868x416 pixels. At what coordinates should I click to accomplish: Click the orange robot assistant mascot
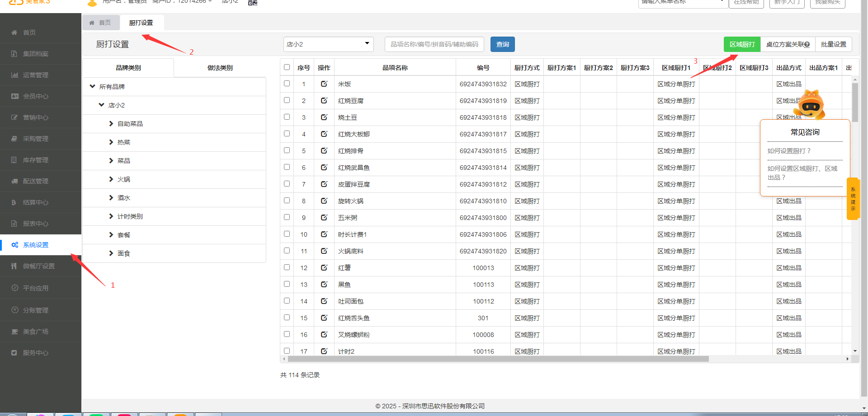[811, 105]
